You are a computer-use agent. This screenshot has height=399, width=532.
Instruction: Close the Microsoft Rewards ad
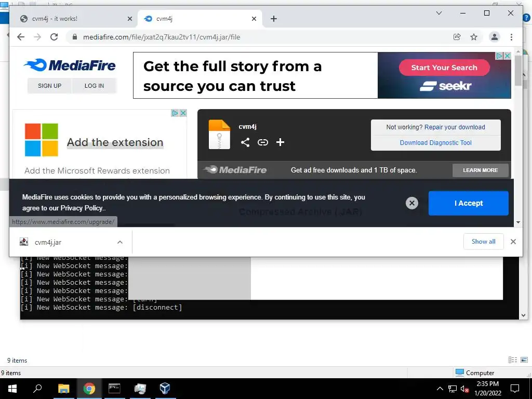183,113
